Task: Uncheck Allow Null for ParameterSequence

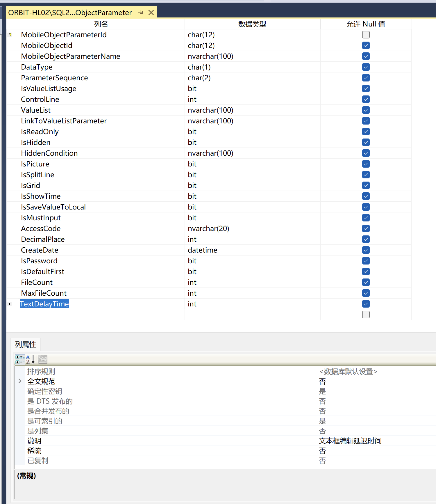Action: 366,78
